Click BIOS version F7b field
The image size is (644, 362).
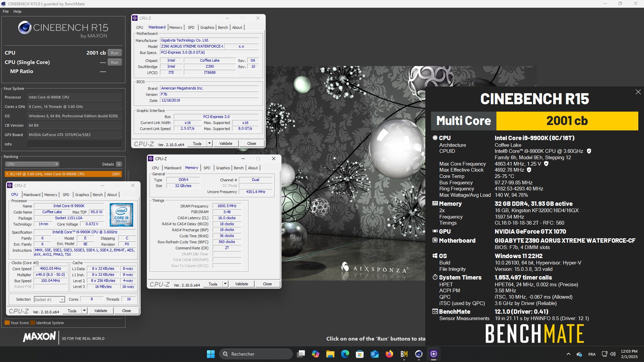pos(209,94)
